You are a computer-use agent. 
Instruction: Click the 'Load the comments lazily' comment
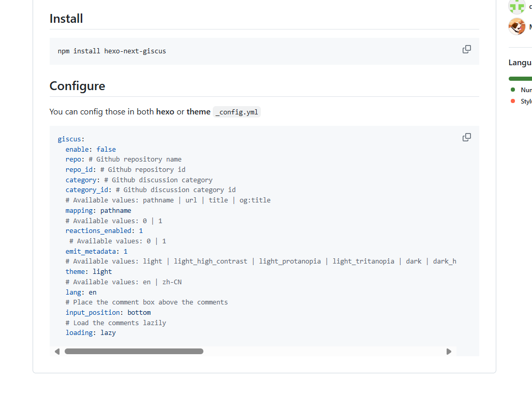(x=116, y=323)
